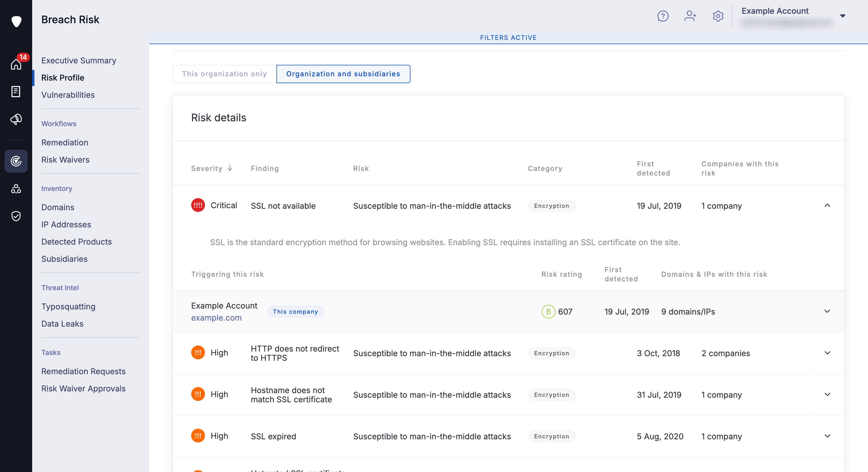Open Detected Products page
868x472 pixels.
pos(76,241)
